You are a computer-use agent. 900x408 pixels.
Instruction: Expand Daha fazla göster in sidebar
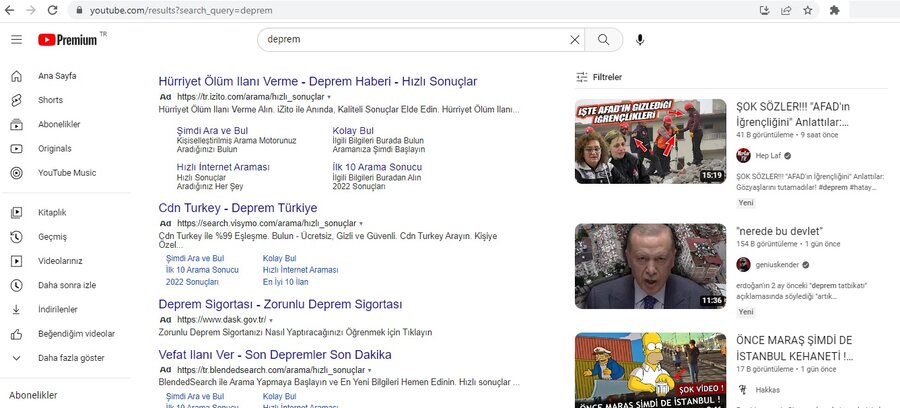[x=70, y=358]
